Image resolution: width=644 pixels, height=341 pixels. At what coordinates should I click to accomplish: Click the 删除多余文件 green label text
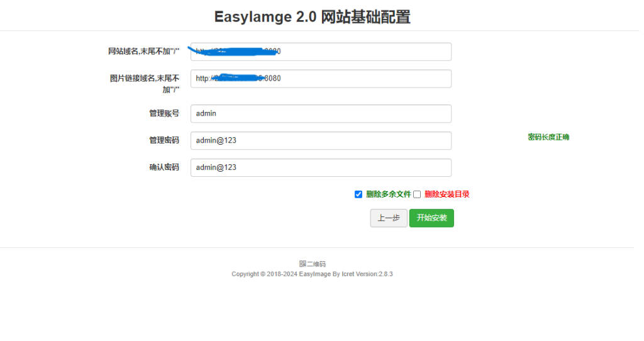tap(389, 194)
